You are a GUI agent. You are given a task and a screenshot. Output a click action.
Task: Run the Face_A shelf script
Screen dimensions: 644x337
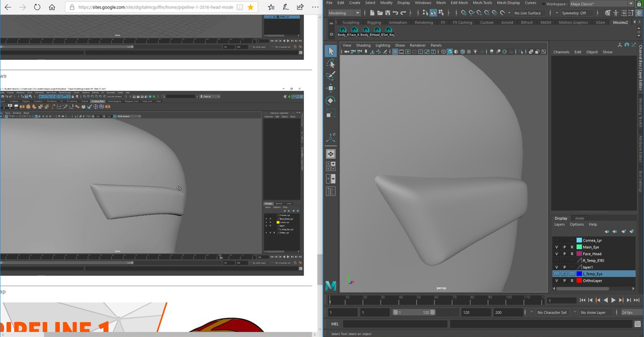pyautogui.click(x=355, y=32)
